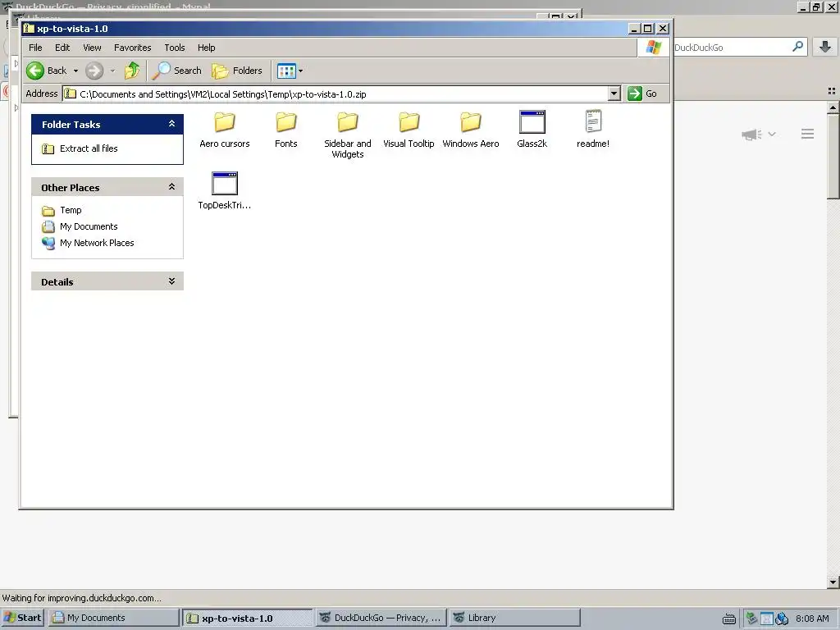Open the Views dropdown button
This screenshot has width=840, height=630.
click(x=290, y=71)
